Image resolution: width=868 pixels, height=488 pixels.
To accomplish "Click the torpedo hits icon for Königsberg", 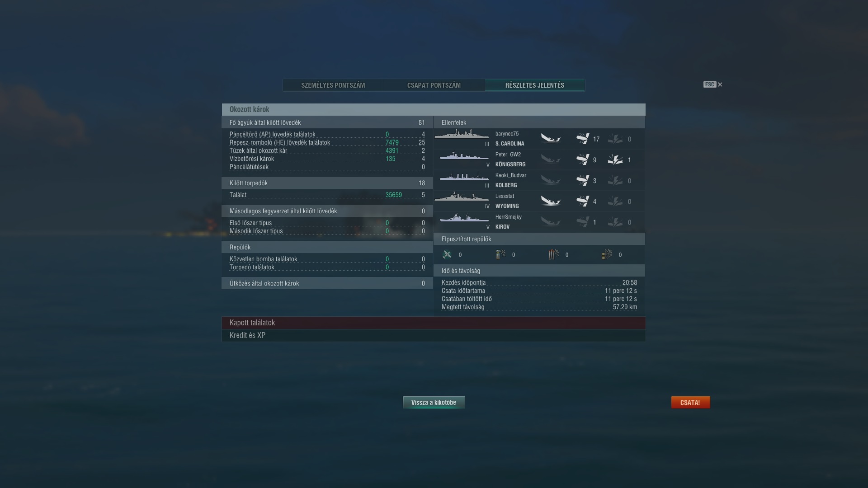I will pos(615,160).
